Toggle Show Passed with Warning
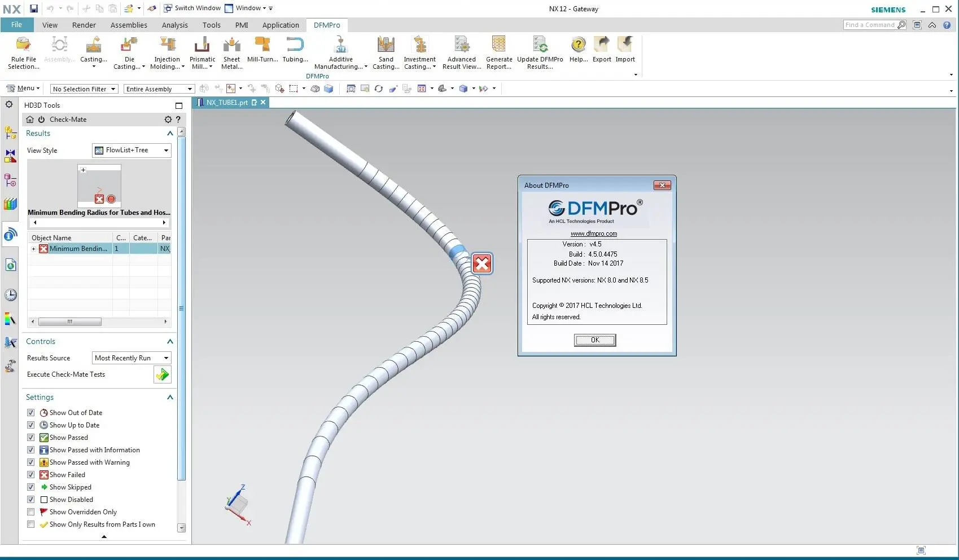The image size is (959, 560). (31, 462)
